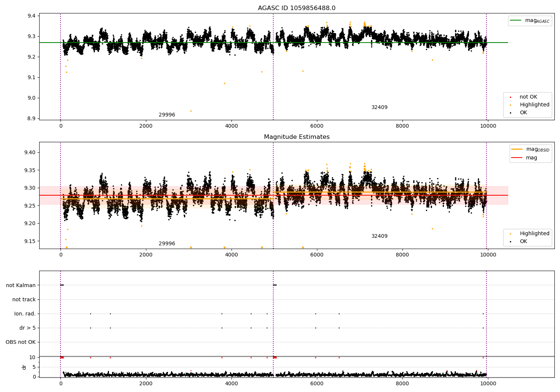560x392 pixels.
Task: Click the green mag AGASC legend line
Action: (516, 21)
